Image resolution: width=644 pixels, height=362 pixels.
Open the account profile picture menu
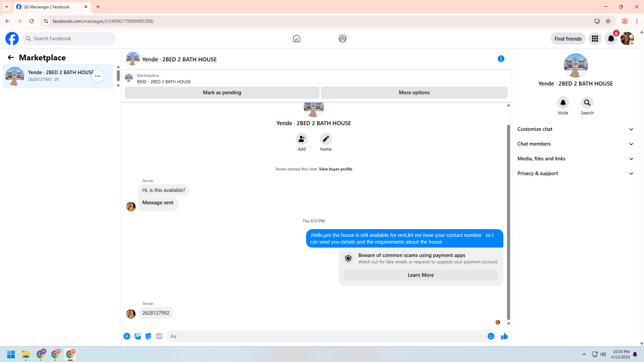click(x=627, y=39)
